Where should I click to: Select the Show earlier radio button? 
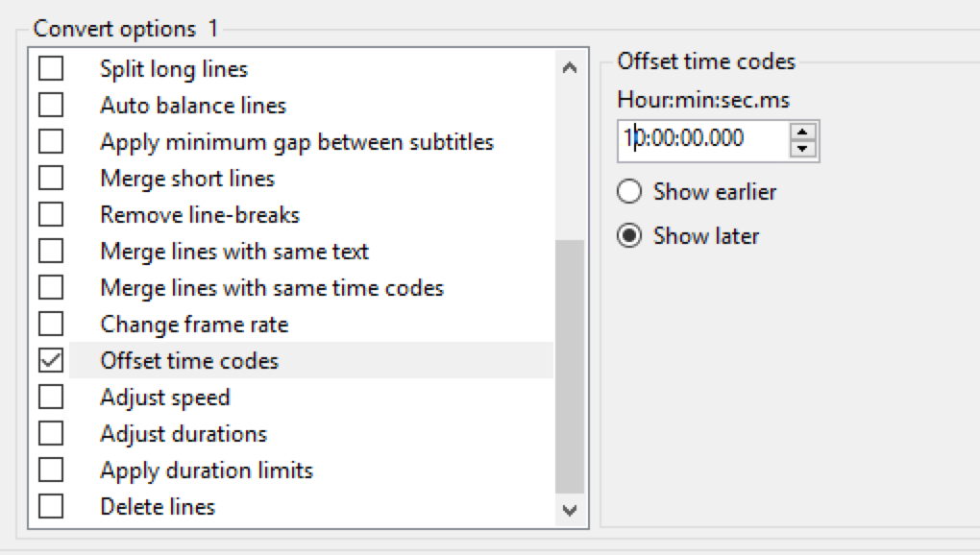(x=629, y=192)
